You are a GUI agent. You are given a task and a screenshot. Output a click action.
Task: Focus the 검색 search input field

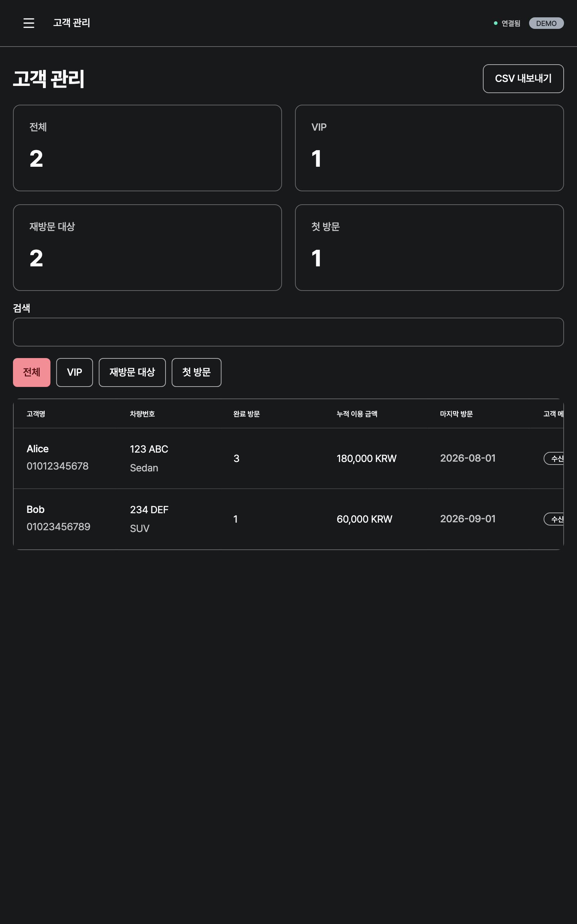point(288,332)
